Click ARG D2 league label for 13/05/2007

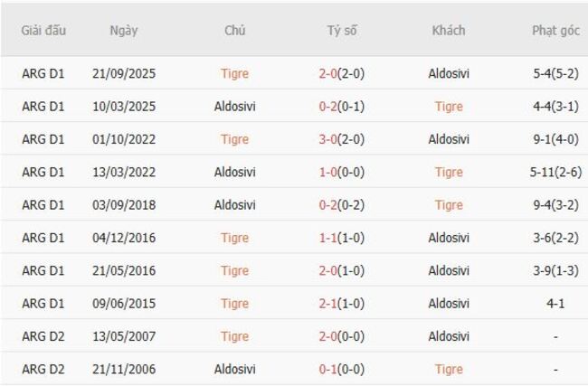(43, 336)
